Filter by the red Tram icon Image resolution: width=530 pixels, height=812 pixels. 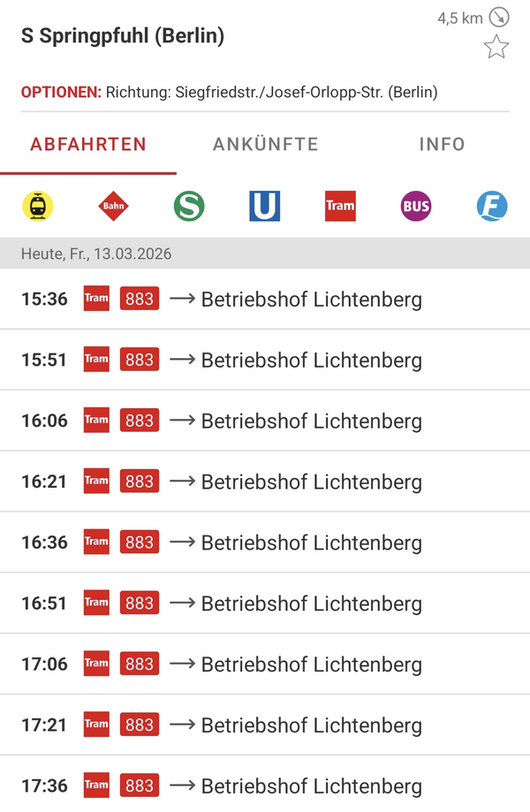[x=340, y=206]
